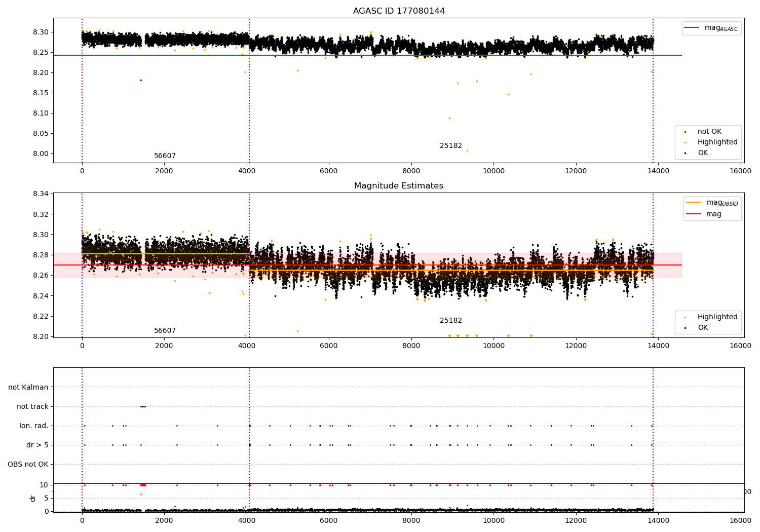Click the 8.26 y-axis tick label
760x532 pixels.
coord(40,275)
